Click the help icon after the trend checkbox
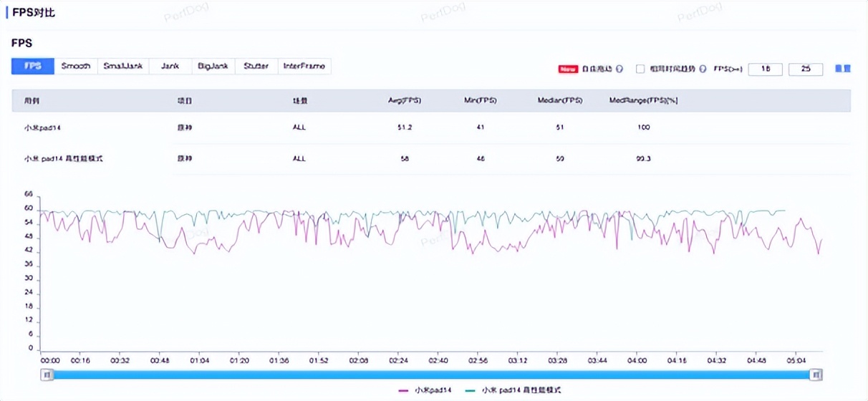Viewport: 868px width, 401px height. click(x=703, y=69)
